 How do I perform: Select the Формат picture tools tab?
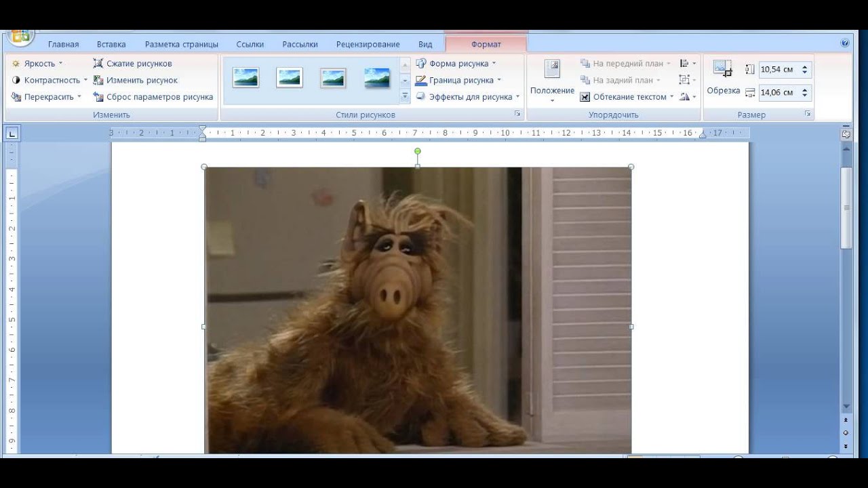click(x=486, y=44)
